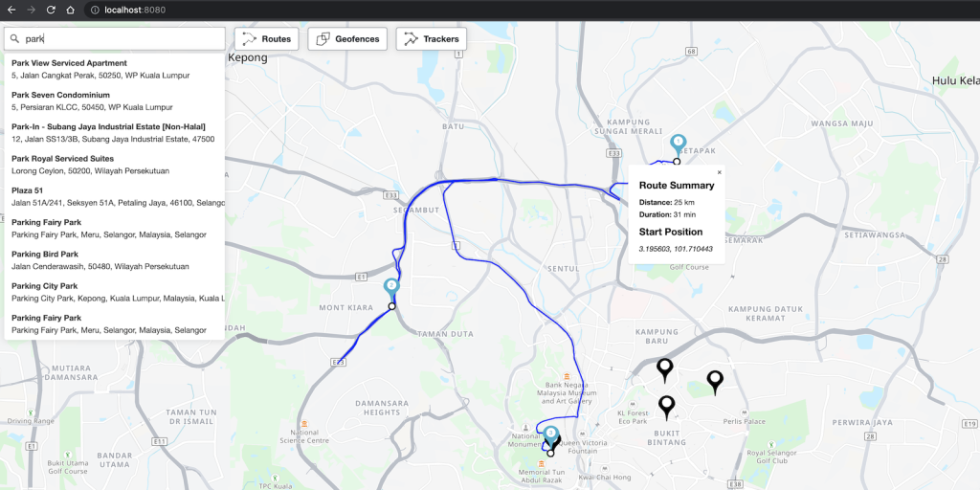Close the Route Summary popup
The image size is (980, 490).
[x=719, y=172]
